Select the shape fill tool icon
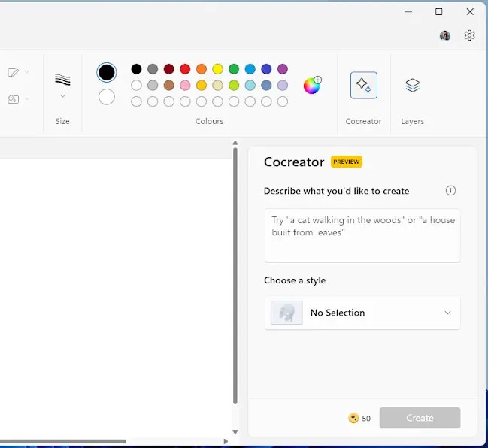 13,99
